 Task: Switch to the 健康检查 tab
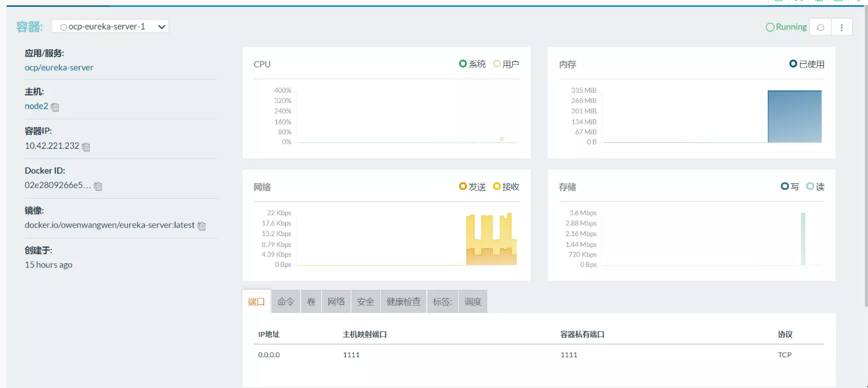404,302
